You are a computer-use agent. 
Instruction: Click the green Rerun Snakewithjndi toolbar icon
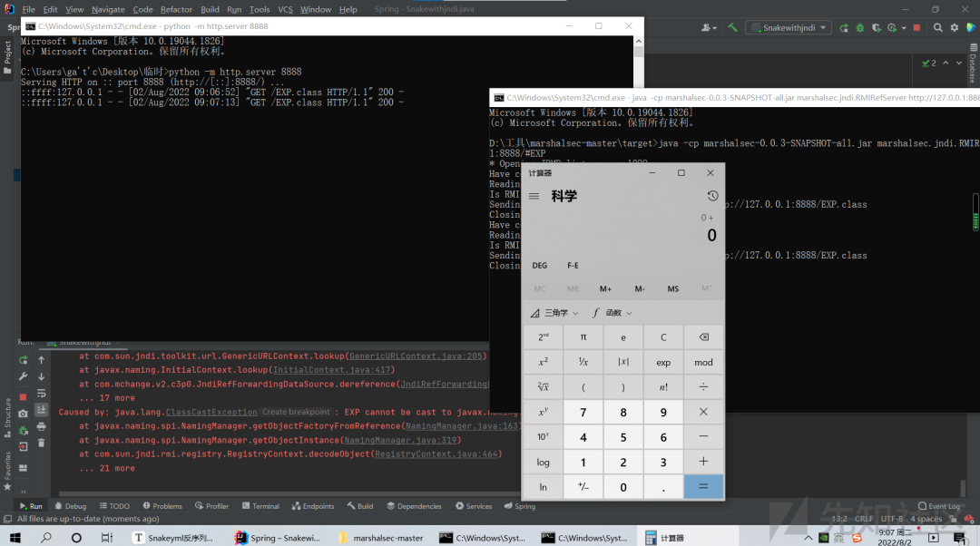pyautogui.click(x=844, y=27)
